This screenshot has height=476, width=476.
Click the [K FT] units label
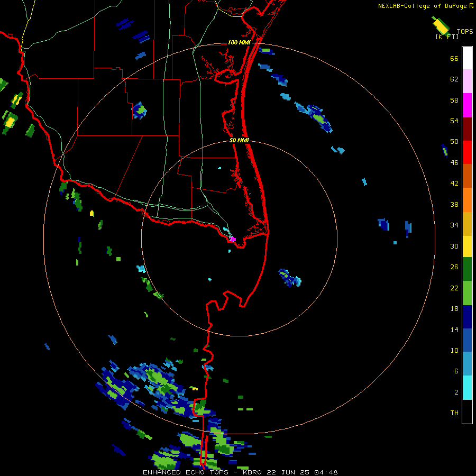447,36
